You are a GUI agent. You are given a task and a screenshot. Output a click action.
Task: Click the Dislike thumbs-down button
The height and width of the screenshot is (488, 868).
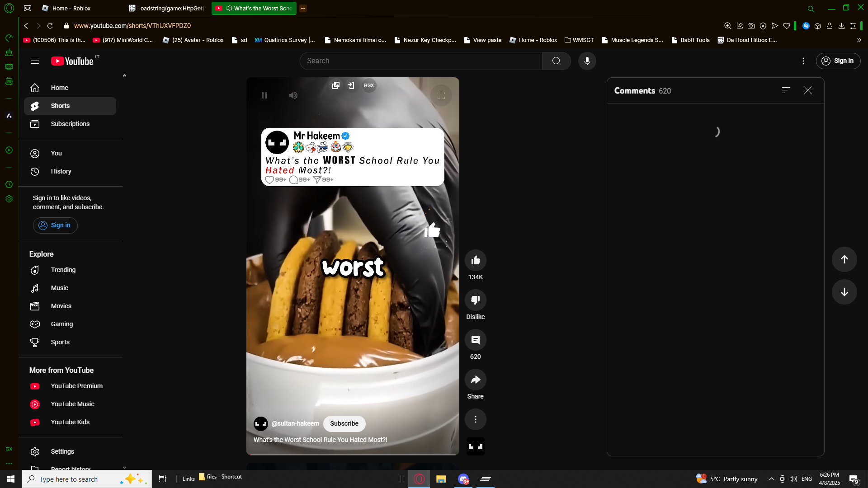(475, 300)
